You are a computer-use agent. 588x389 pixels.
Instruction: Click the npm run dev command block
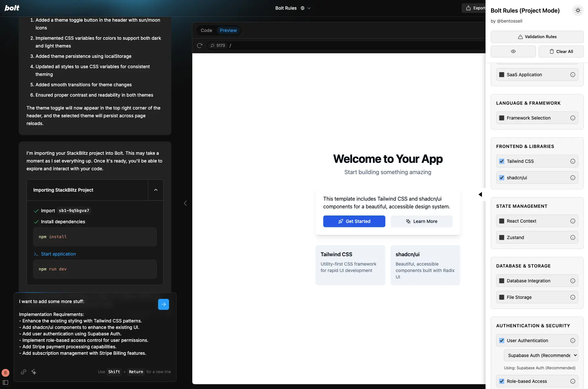95,269
